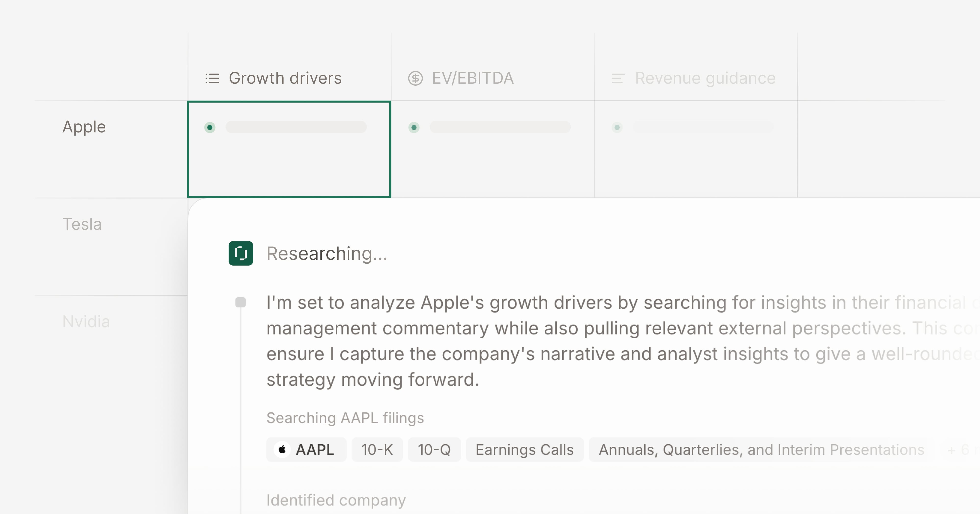The image size is (980, 514).
Task: Click the Apple logo in AAPL chip
Action: (282, 450)
